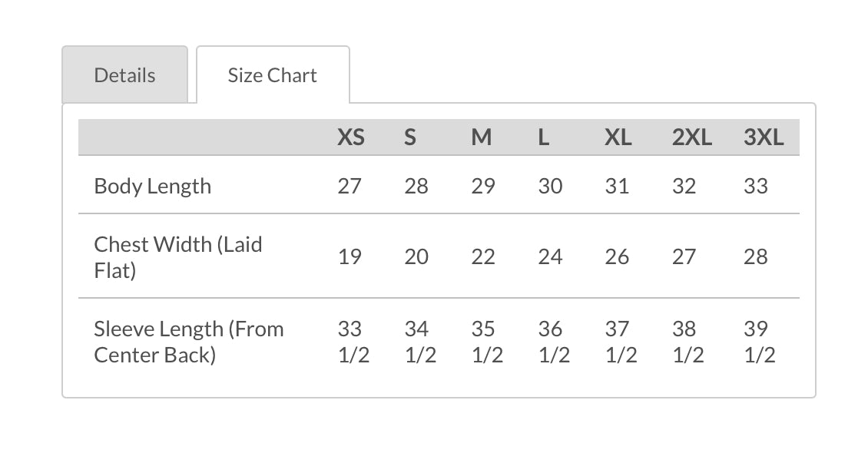Click body length value 27 for XS
The width and height of the screenshot is (868, 453).
pyautogui.click(x=350, y=186)
